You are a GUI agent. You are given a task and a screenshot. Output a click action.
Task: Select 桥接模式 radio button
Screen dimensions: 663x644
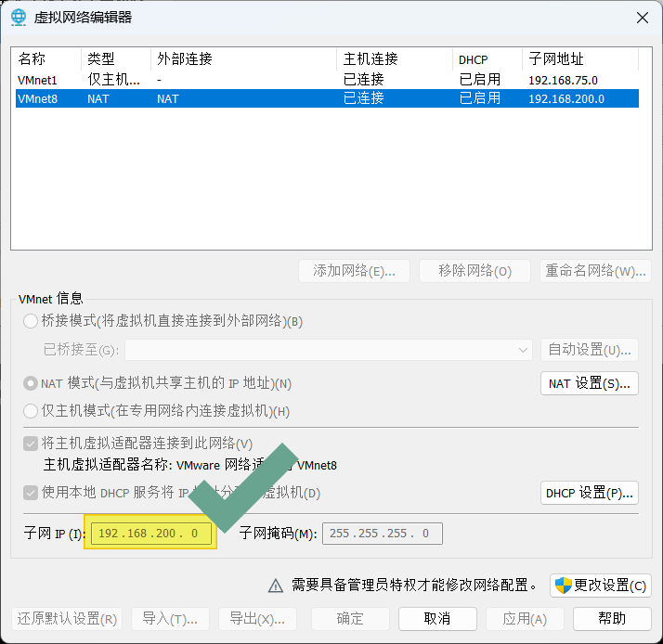click(x=31, y=321)
